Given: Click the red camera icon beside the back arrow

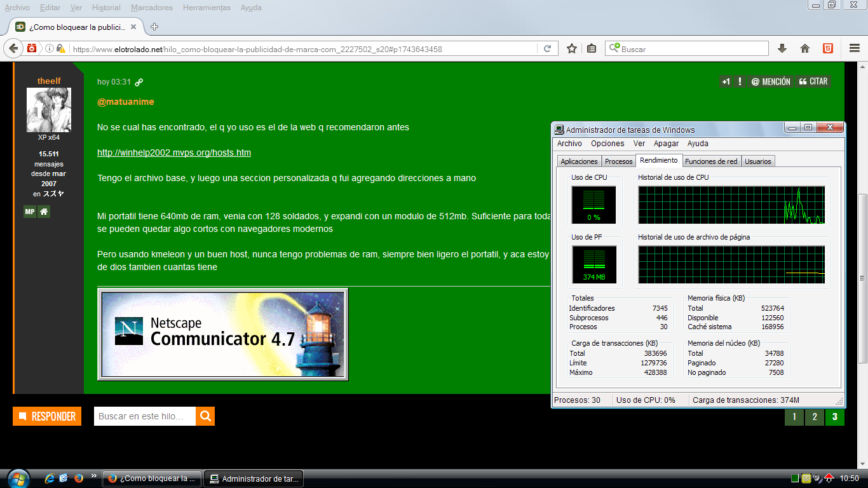Looking at the screenshot, I should [x=32, y=48].
